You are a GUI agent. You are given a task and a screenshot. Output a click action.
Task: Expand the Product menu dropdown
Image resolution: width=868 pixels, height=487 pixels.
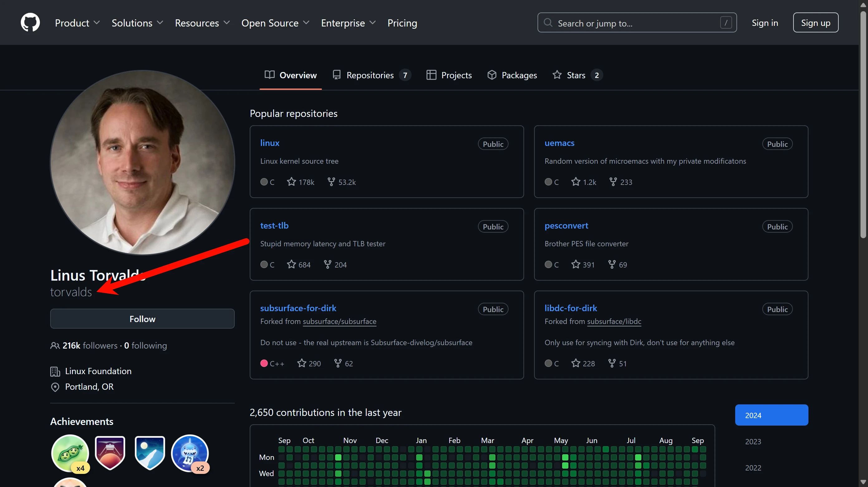tap(78, 23)
